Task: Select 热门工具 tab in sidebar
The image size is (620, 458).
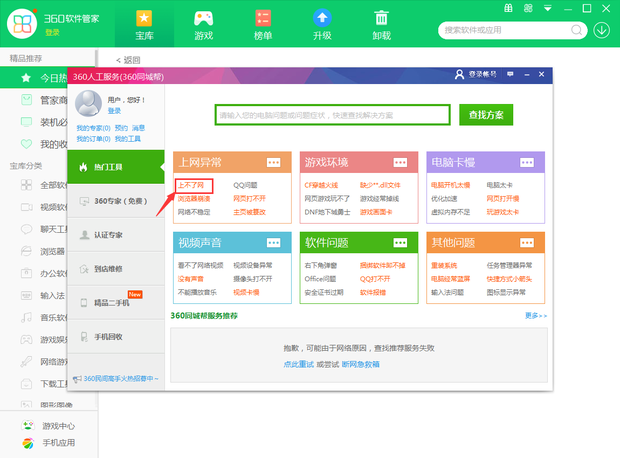Action: (x=116, y=165)
